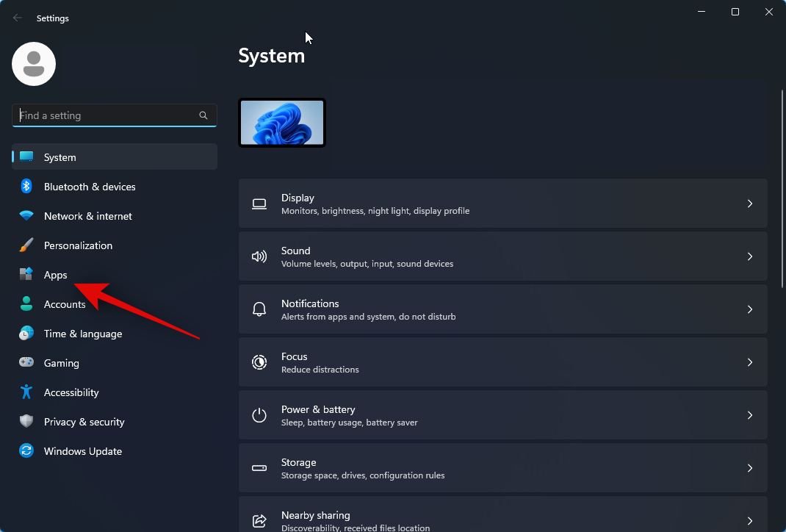Maximize the Settings window
786x532 pixels.
[x=735, y=12]
